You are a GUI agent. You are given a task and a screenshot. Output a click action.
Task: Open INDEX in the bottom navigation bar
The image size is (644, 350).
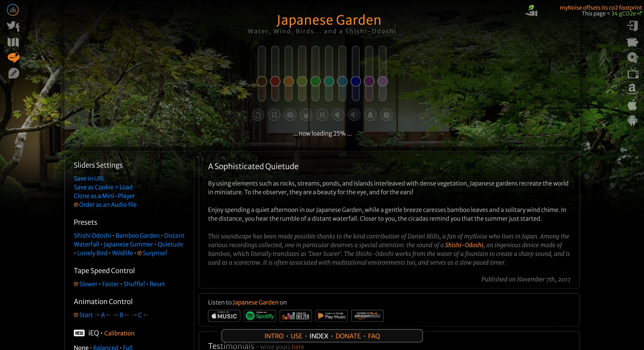[319, 336]
